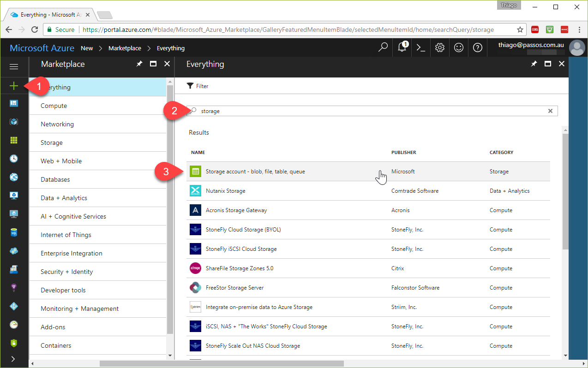Open the thiago@passos.com.au account menu
Image resolution: width=588 pixels, height=368 pixels.
pos(531,45)
